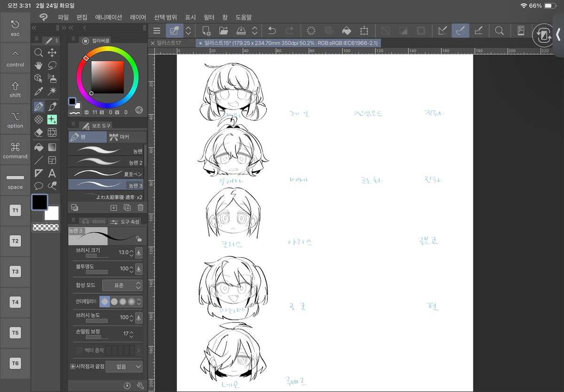Select the Object operation cube tool
Image resolution: width=564 pixels, height=392 pixels.
point(39,78)
